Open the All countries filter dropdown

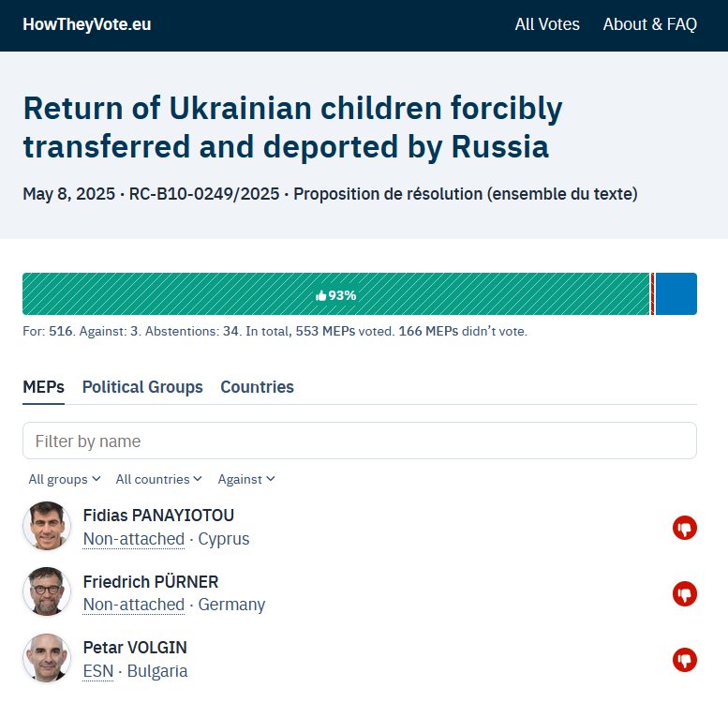[158, 479]
